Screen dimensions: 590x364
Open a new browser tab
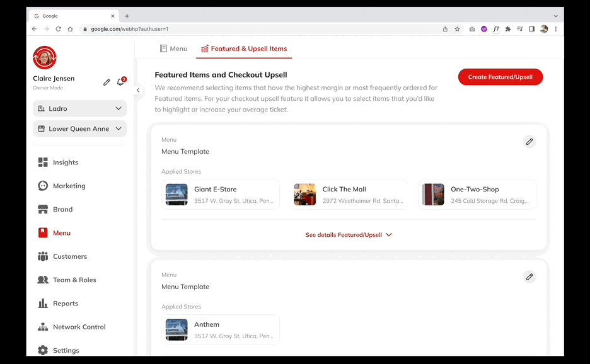click(127, 16)
